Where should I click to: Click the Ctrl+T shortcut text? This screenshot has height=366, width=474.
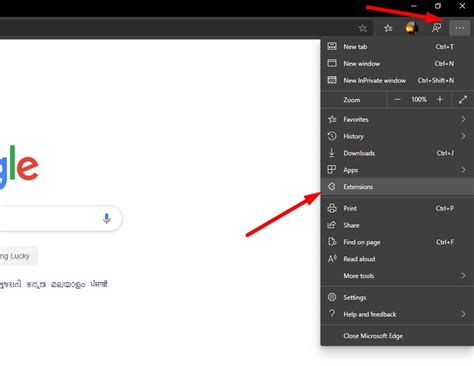[x=445, y=47]
